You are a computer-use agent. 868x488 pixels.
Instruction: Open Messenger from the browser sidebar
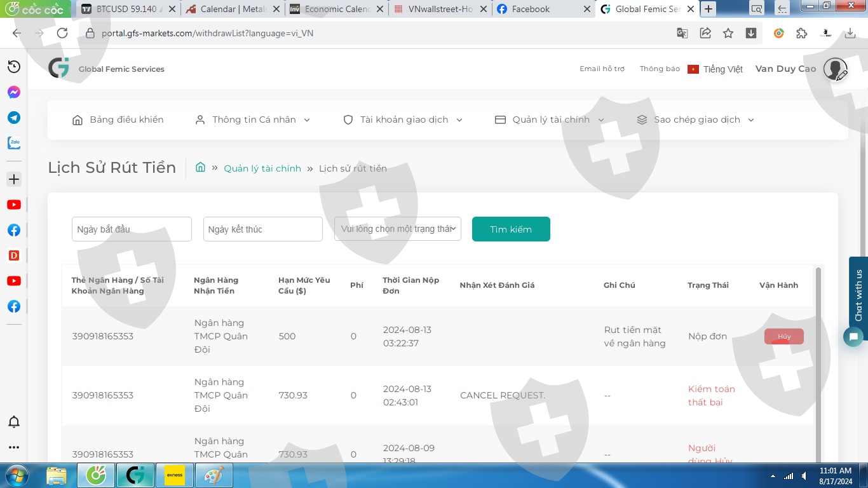[13, 92]
